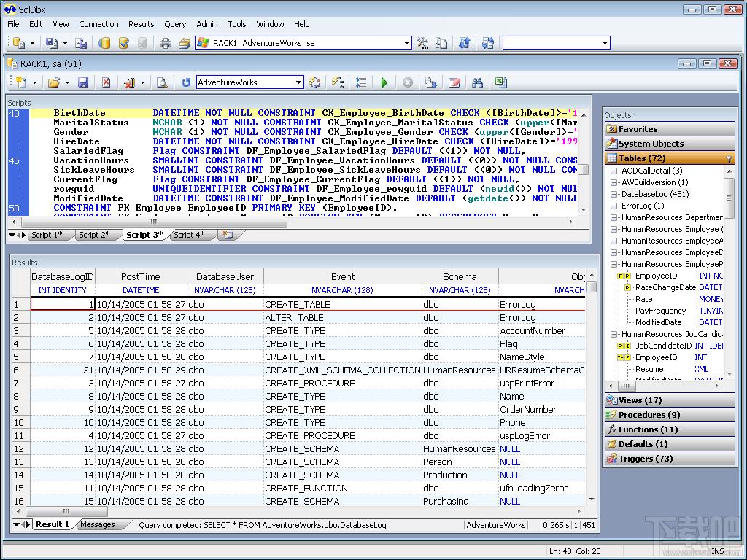Switch to the Messages tab
Viewport: 747px width, 560px height.
point(98,524)
